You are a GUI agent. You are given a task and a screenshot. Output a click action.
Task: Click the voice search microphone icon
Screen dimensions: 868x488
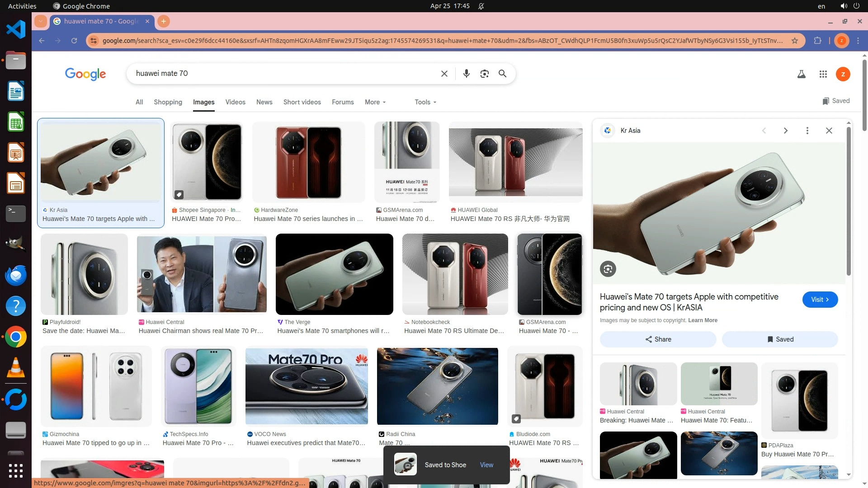coord(466,74)
